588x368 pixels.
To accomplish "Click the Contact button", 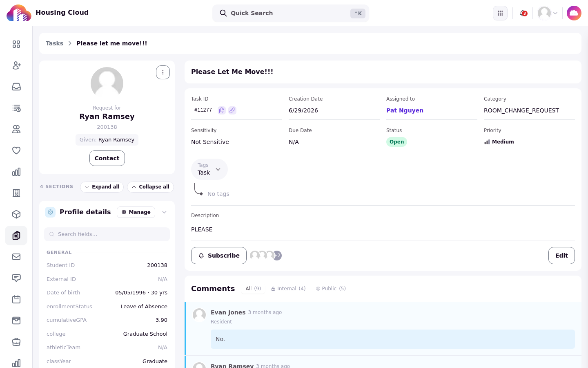I will coord(107,158).
